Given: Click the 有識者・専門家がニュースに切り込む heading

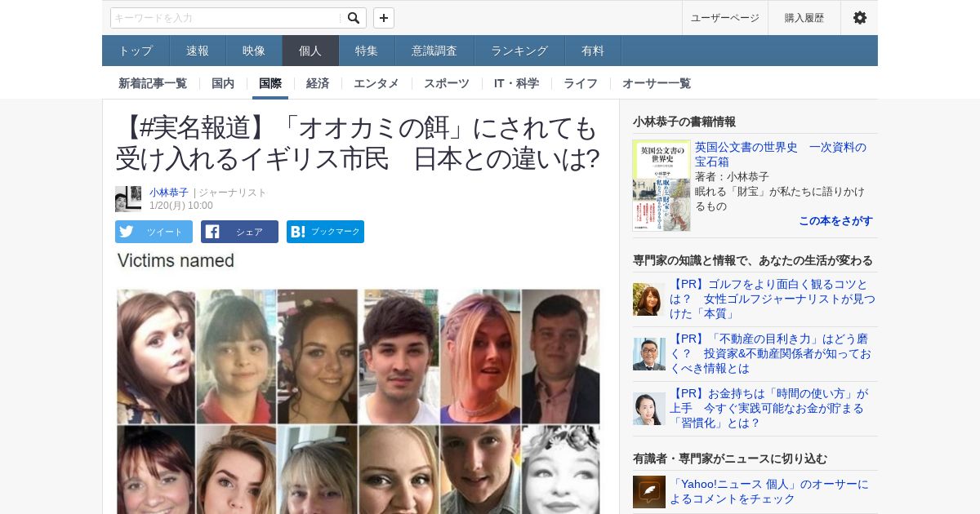Looking at the screenshot, I should pos(730,459).
